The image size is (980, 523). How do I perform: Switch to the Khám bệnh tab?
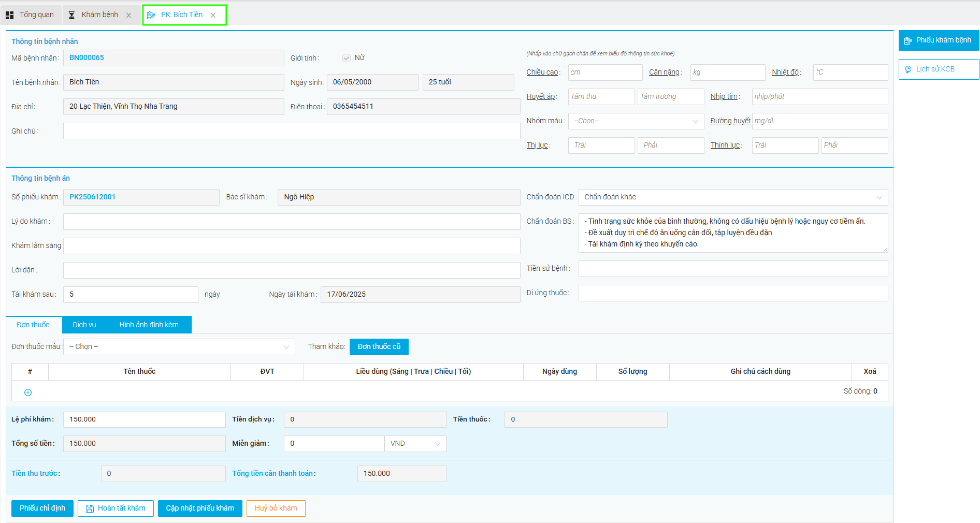point(100,15)
